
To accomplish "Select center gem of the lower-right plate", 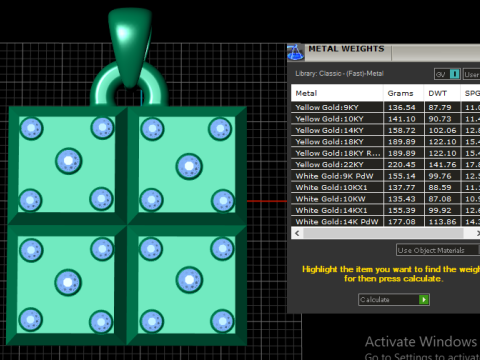I will pyautogui.click(x=189, y=280).
